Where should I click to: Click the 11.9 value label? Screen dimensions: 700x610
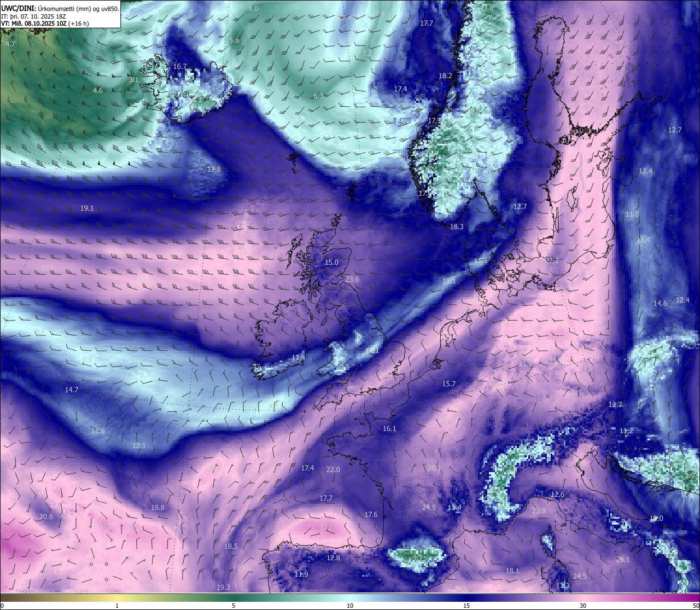301,574
